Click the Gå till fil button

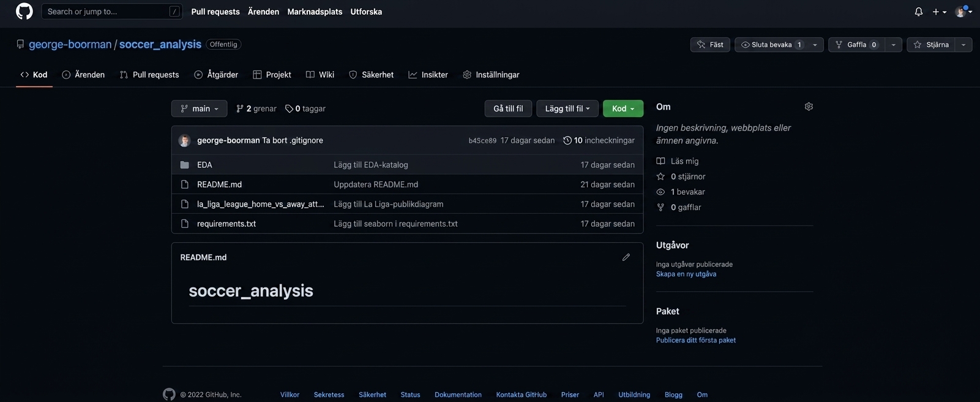pyautogui.click(x=508, y=108)
